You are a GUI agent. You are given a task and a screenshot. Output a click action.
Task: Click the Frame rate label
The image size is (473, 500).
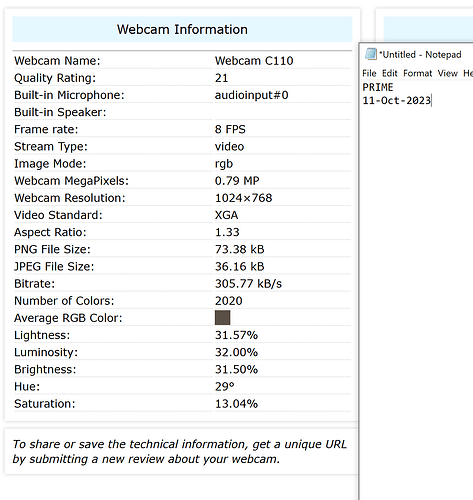pyautogui.click(x=46, y=129)
